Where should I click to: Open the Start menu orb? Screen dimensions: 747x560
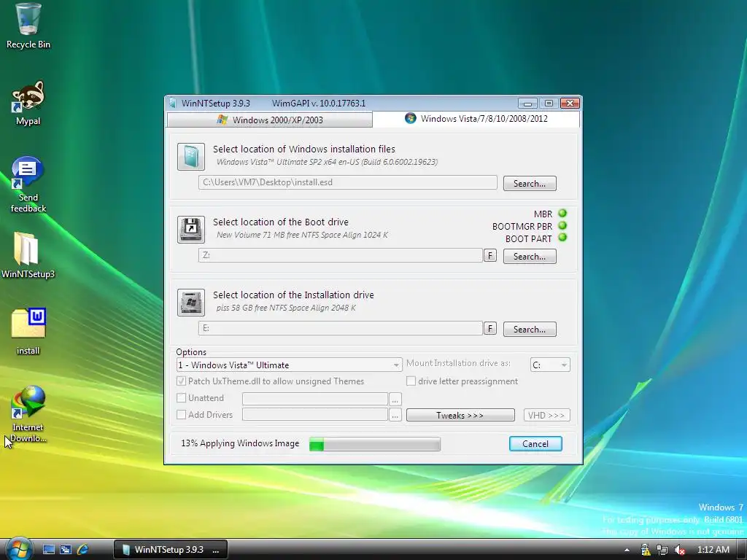coord(19,549)
